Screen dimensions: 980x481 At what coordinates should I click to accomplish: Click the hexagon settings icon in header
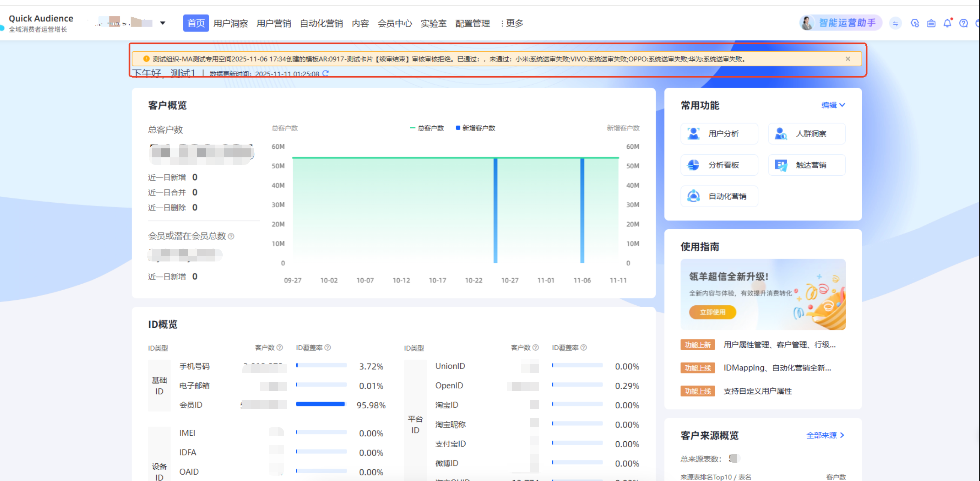coord(914,24)
